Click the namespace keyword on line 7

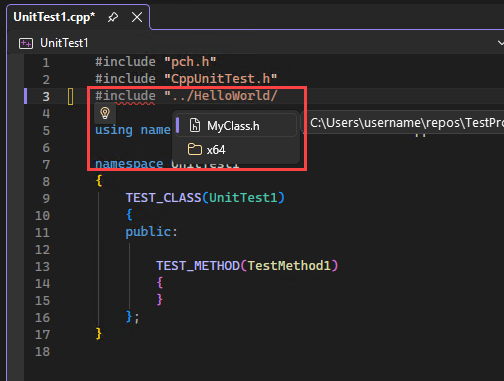point(129,164)
